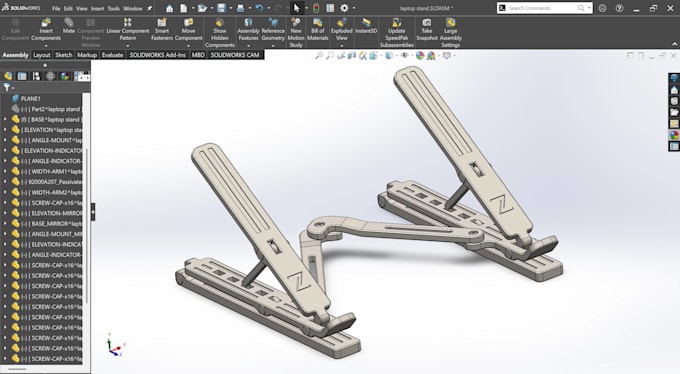This screenshot has width=680, height=374.
Task: Click Update SpeedPak Subassemblies
Action: (x=396, y=33)
